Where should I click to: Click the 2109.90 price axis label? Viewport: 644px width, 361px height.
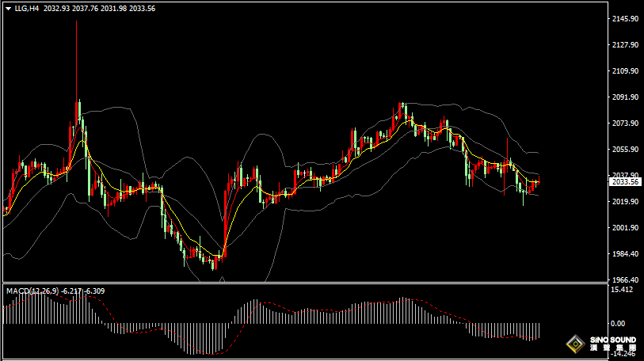pos(626,71)
